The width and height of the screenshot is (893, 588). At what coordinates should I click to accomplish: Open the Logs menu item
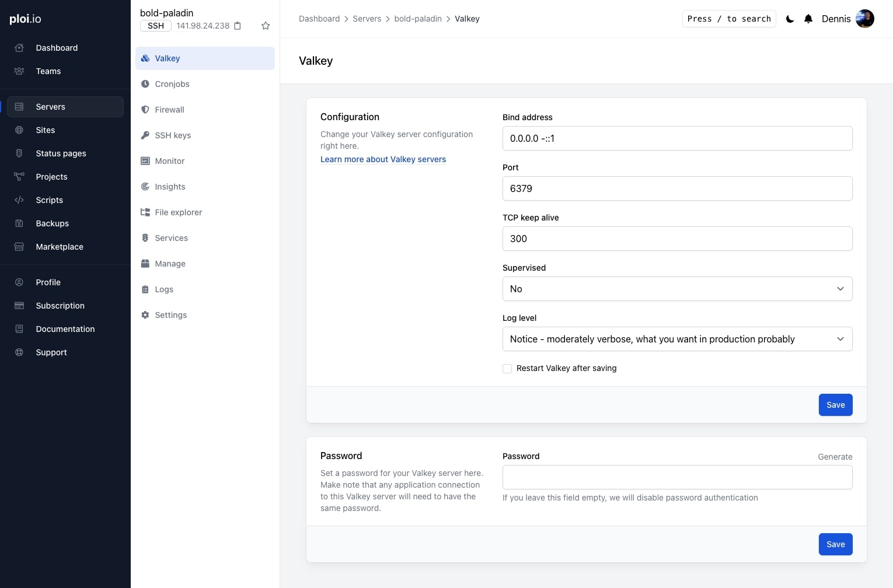coord(205,289)
